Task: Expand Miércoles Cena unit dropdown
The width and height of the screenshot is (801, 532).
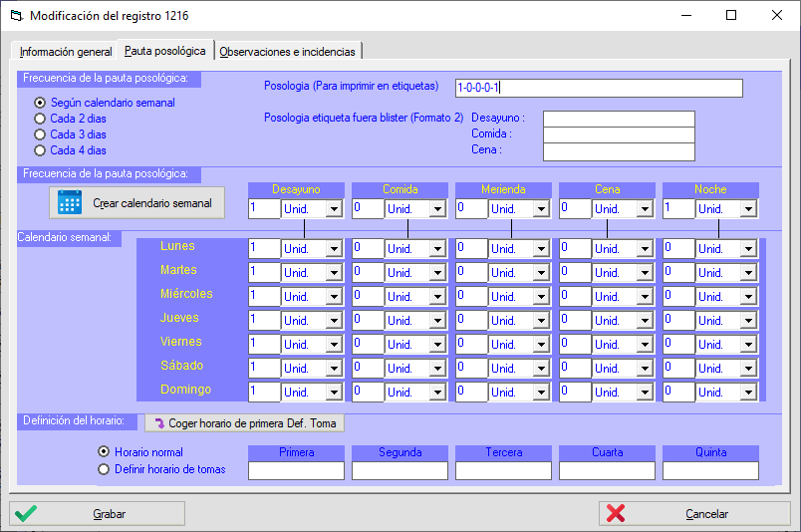Action: (x=645, y=296)
